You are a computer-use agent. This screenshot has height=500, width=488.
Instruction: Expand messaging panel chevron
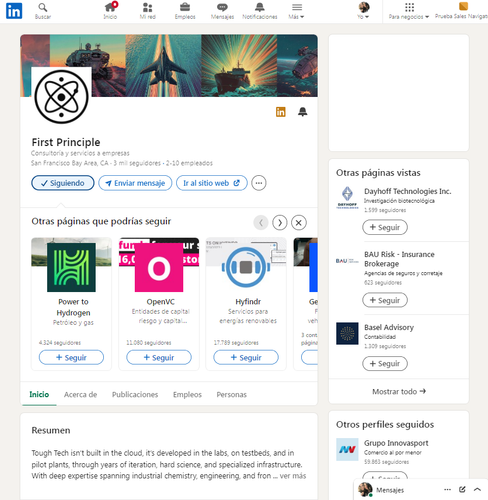click(477, 490)
